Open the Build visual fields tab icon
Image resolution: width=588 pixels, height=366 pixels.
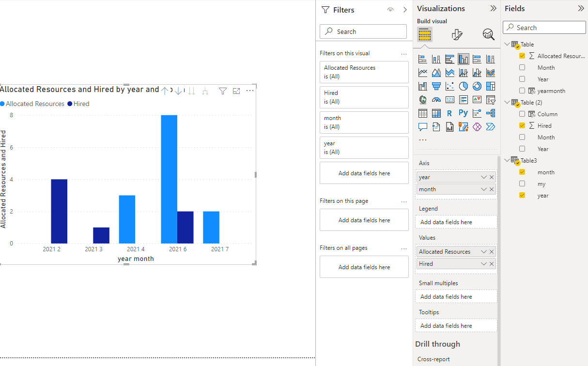tap(425, 34)
